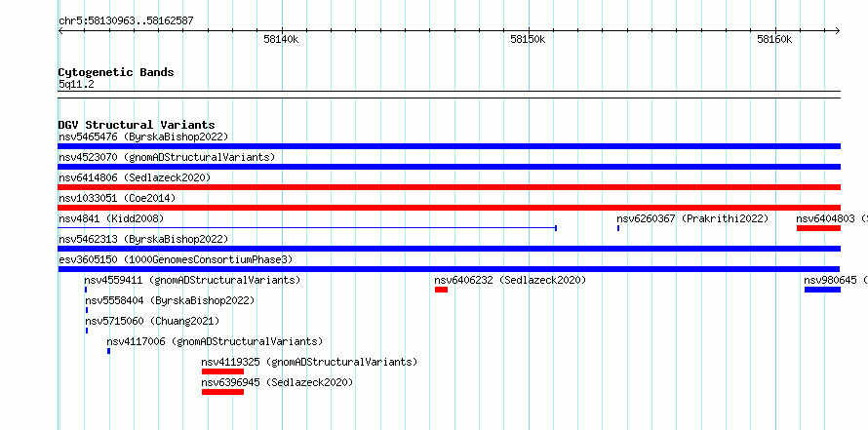Image resolution: width=868 pixels, height=430 pixels.
Task: Click the thin nsv4841 variant line
Action: tap(307, 228)
